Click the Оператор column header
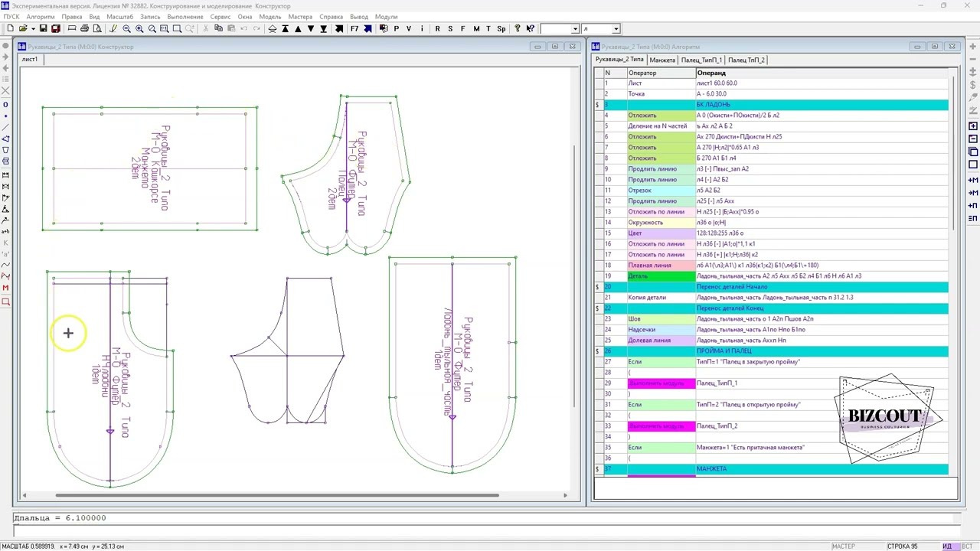Viewport: 980px width, 551px height. click(661, 73)
